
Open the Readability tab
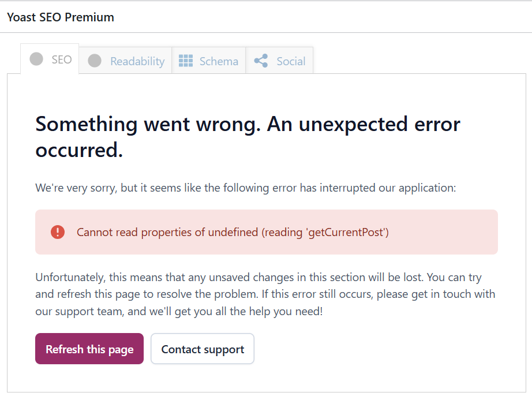126,61
